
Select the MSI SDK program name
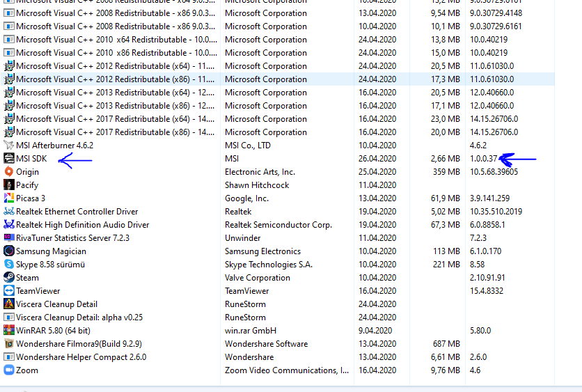coord(31,159)
